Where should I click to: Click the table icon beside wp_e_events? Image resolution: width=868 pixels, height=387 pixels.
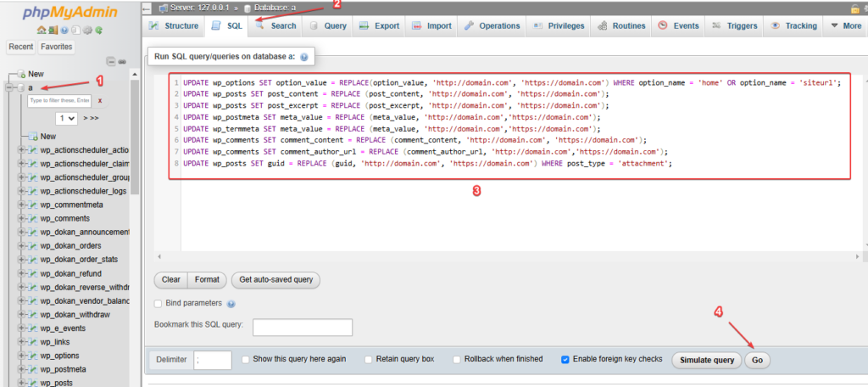[33, 328]
